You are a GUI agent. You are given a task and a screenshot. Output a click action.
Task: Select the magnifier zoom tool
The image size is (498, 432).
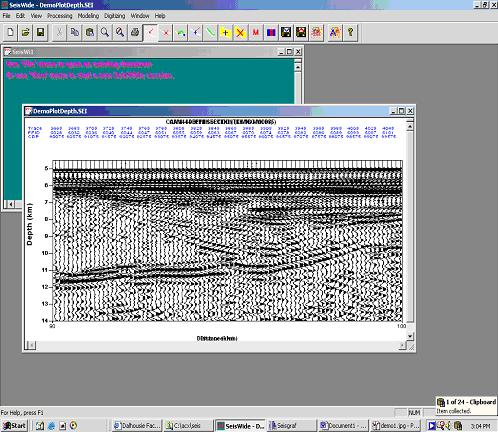coord(105,32)
